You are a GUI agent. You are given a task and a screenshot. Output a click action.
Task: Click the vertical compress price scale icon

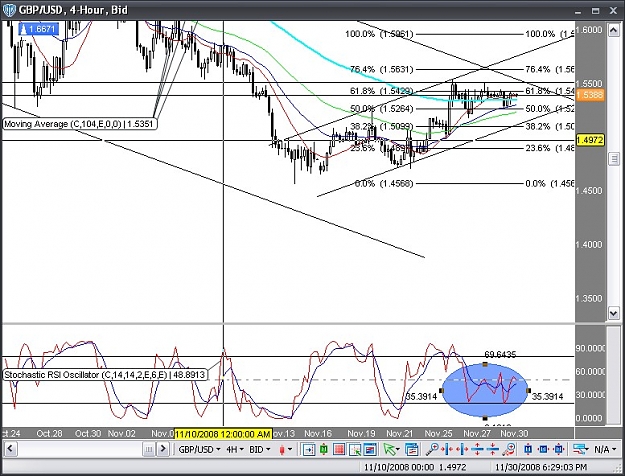pyautogui.click(x=492, y=449)
